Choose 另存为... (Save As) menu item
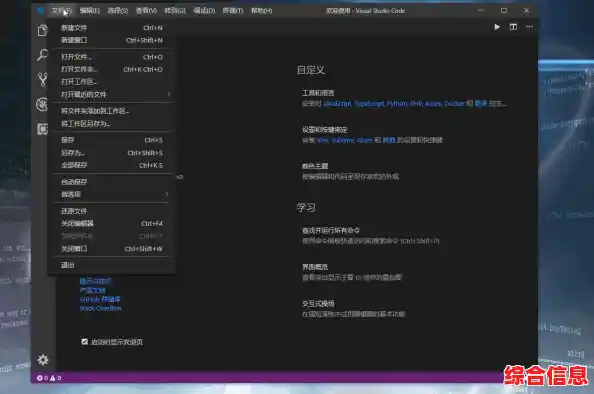Screen dimensions: 594x394 pyautogui.click(x=111, y=153)
